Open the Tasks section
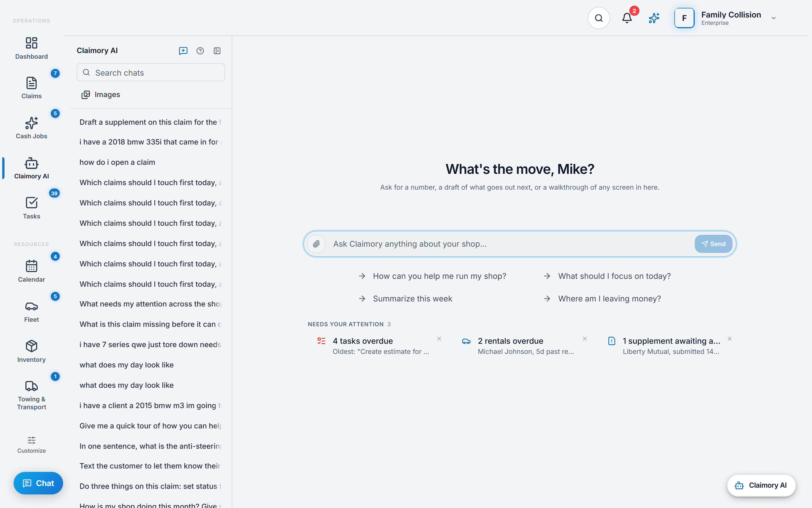812x508 pixels. (32, 208)
